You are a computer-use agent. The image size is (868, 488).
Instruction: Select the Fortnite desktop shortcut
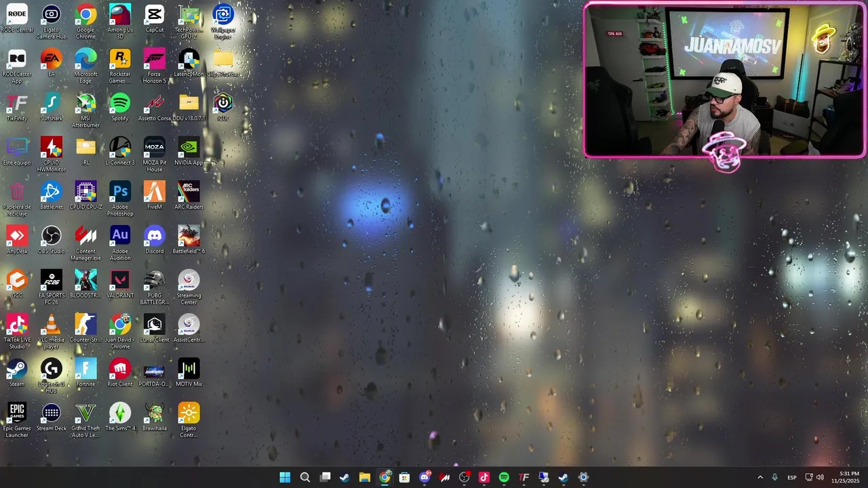click(x=85, y=373)
